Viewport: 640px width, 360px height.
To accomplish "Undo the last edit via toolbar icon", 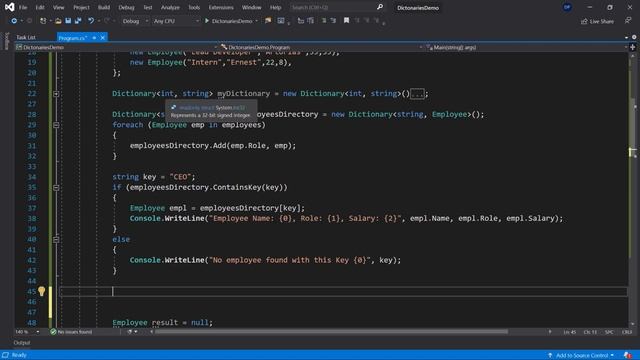I will (x=91, y=21).
